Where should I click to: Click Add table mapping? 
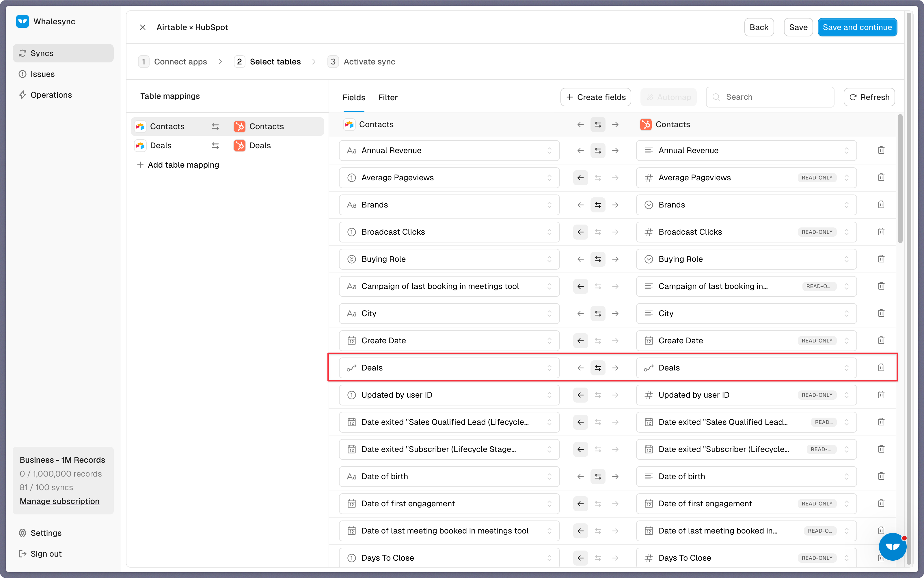(178, 165)
